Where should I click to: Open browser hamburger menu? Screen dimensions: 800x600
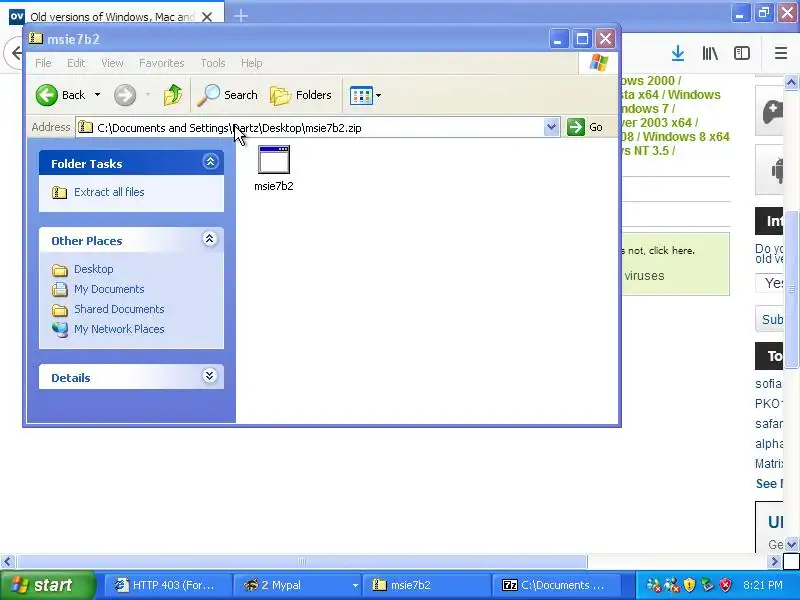781,53
